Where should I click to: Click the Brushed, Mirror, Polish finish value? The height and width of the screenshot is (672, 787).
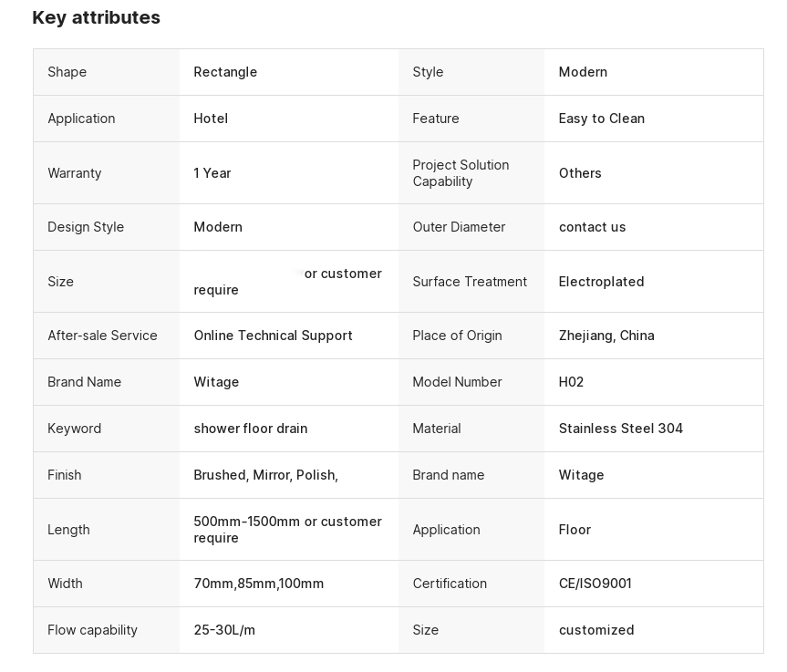click(266, 475)
